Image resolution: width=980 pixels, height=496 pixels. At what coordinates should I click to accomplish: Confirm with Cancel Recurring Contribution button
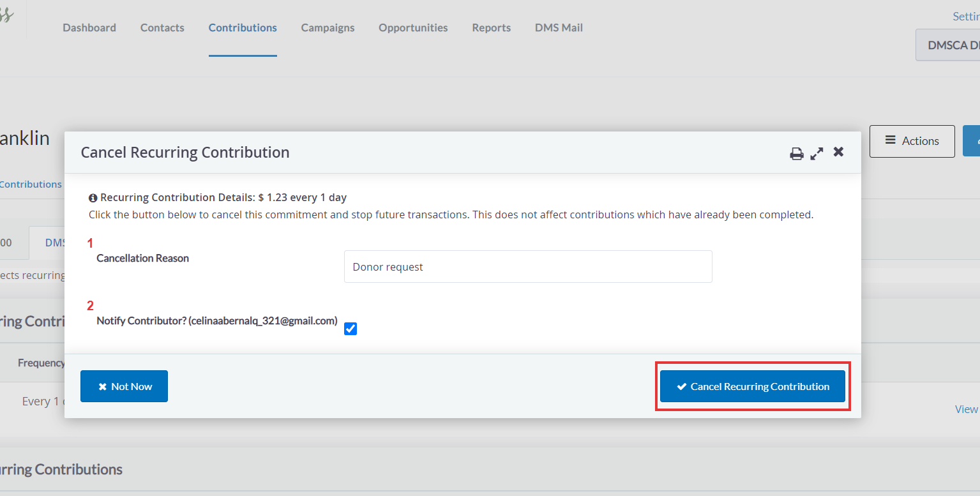753,387
